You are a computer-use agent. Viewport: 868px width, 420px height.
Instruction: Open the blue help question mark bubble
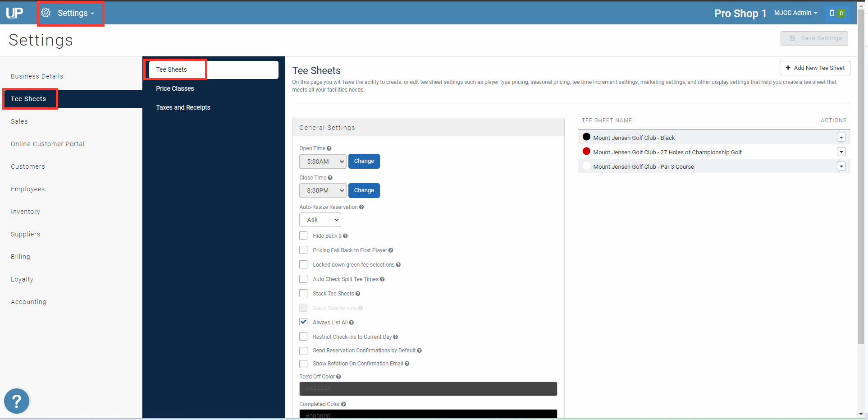click(17, 401)
